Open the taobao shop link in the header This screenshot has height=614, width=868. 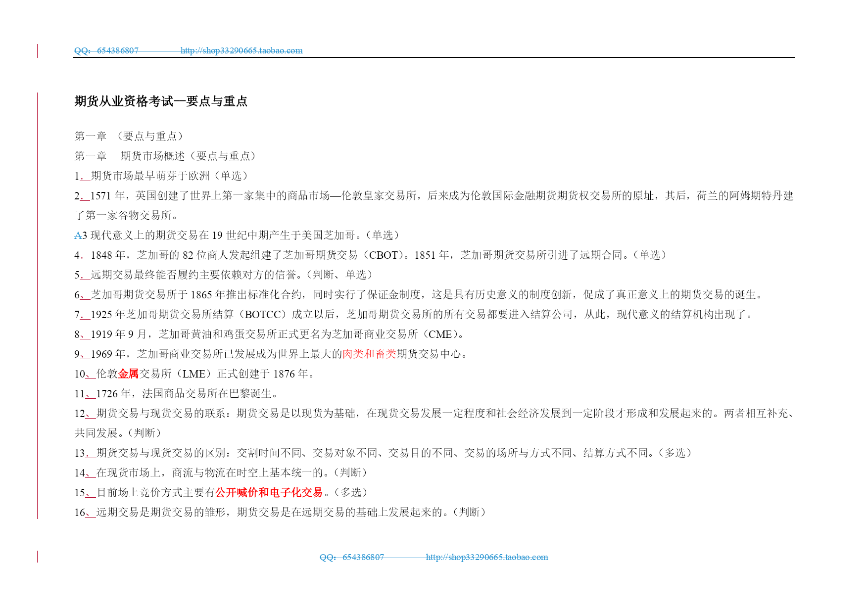241,50
